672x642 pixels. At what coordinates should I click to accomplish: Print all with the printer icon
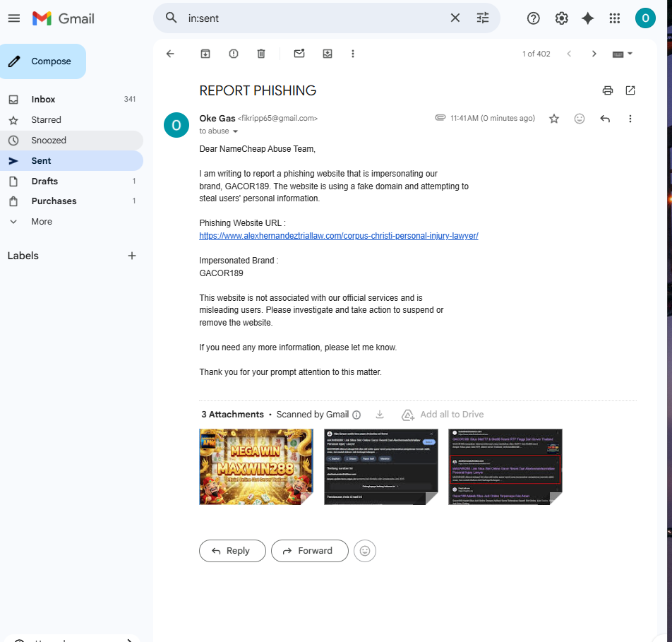(607, 90)
